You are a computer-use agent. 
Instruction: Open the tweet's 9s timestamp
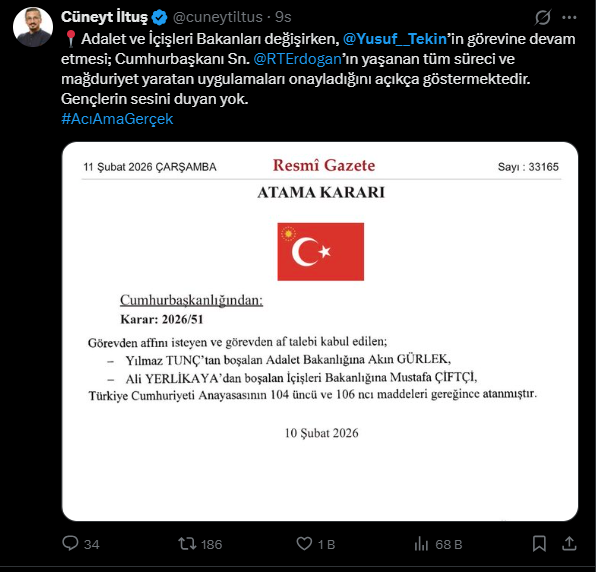pyautogui.click(x=283, y=17)
